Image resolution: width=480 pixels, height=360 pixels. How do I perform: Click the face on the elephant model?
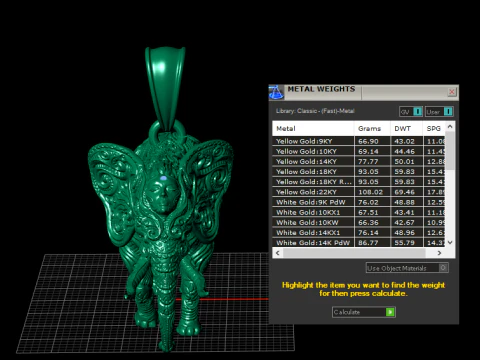(x=163, y=195)
